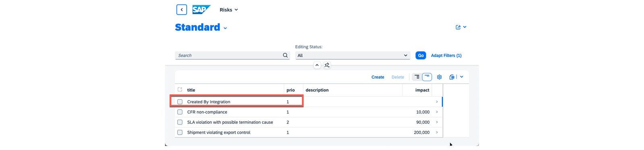
Task: Click Shipment violating export control title
Action: (219, 132)
